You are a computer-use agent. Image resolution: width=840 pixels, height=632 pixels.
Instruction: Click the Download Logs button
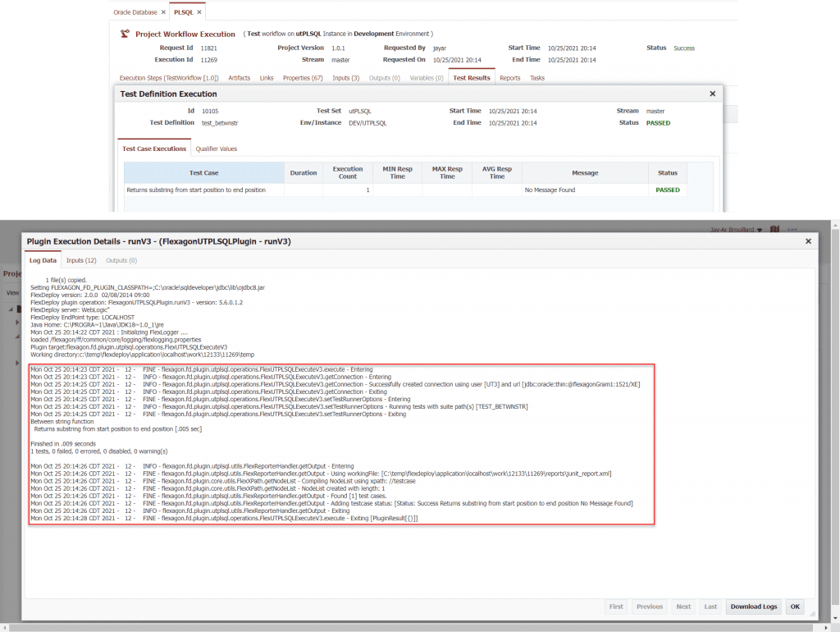(x=753, y=607)
